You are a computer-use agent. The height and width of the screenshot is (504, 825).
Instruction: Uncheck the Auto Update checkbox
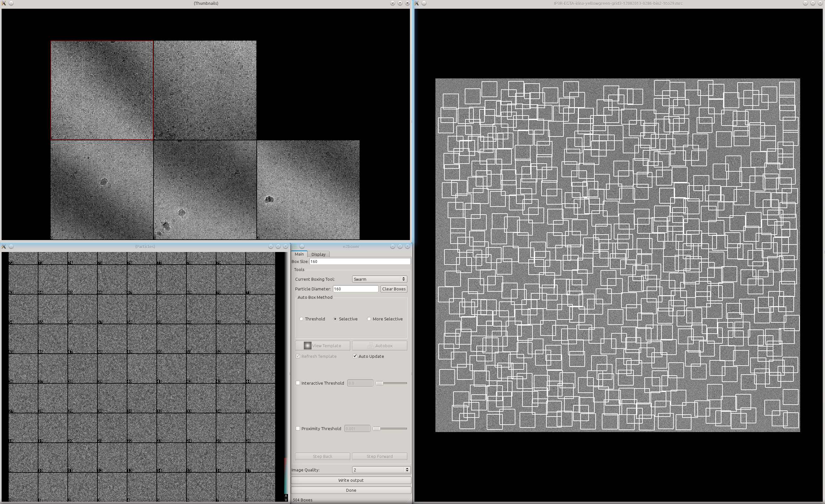355,356
